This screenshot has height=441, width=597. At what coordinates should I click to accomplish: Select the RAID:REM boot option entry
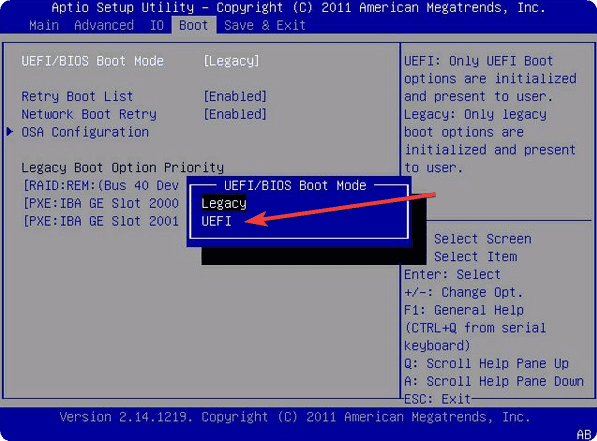(101, 185)
